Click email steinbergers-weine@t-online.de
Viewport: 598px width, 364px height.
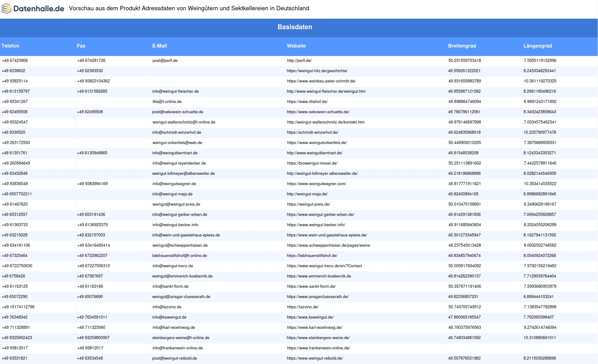pyautogui.click(x=181, y=338)
